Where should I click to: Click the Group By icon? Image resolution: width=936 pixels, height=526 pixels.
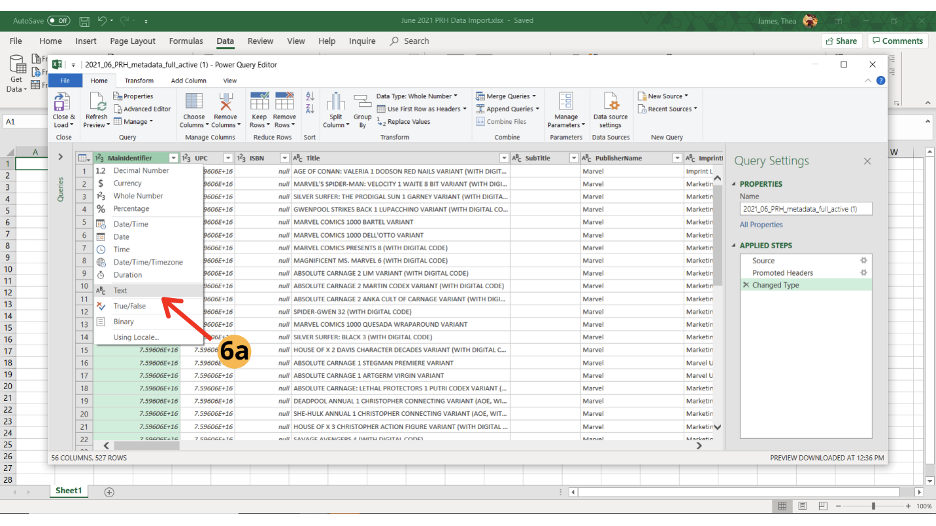[362, 103]
